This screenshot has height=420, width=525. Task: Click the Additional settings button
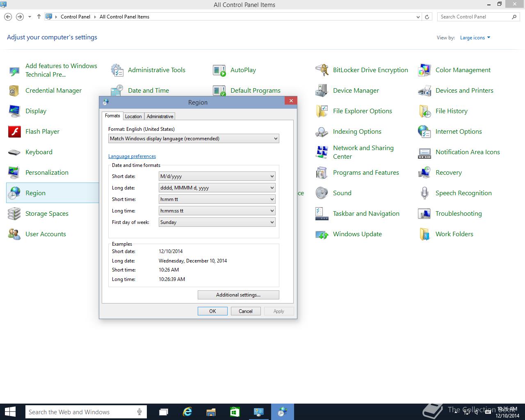point(238,295)
